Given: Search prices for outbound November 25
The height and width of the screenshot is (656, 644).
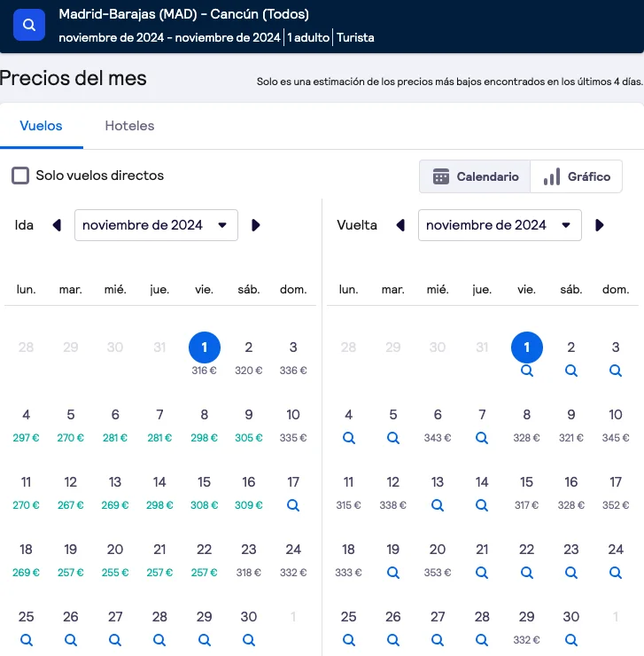Looking at the screenshot, I should (27, 640).
